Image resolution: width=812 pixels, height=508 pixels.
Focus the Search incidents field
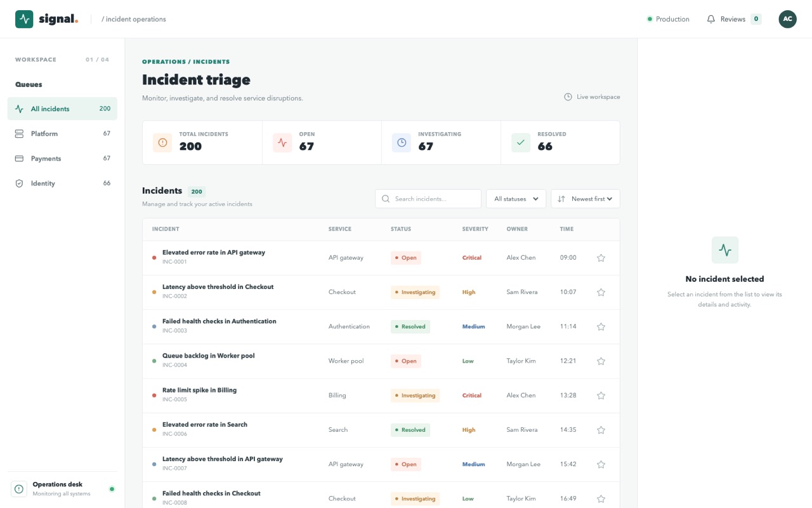coord(428,199)
